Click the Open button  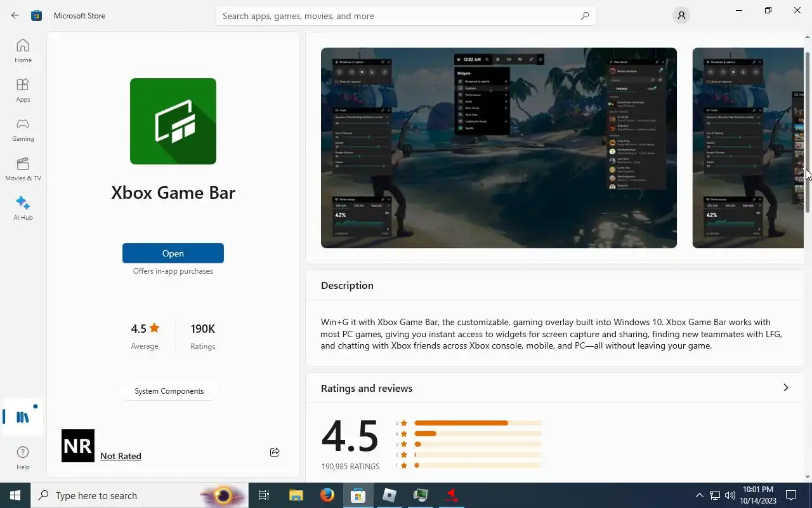coord(173,253)
